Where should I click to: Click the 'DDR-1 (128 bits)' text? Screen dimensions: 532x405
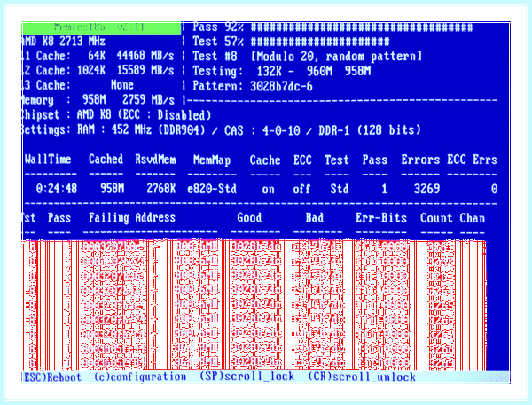(x=370, y=130)
